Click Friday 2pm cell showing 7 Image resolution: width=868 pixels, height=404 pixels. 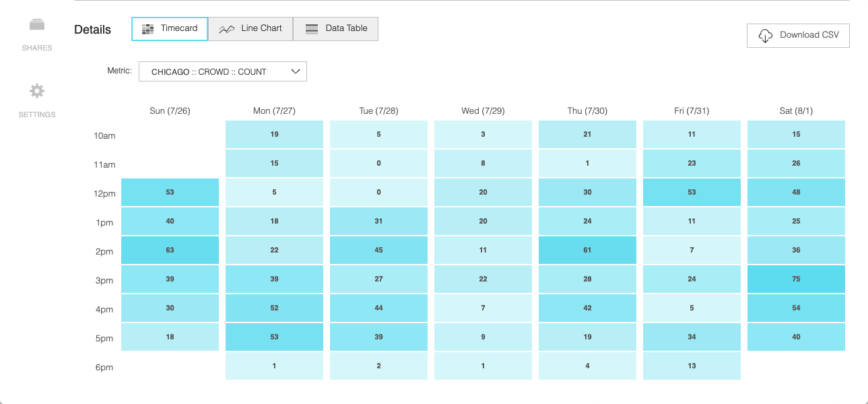tap(692, 250)
